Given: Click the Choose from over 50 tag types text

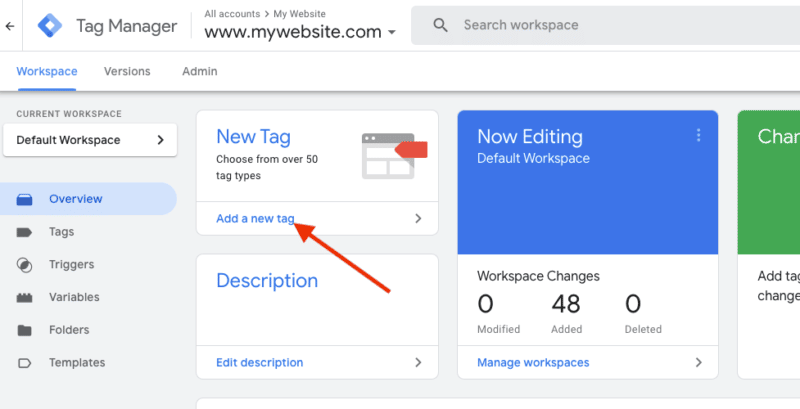Looking at the screenshot, I should pos(267,167).
